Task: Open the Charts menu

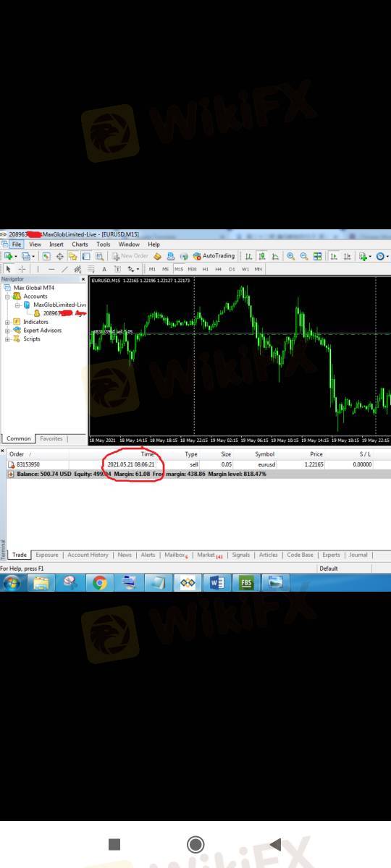Action: pos(80,244)
